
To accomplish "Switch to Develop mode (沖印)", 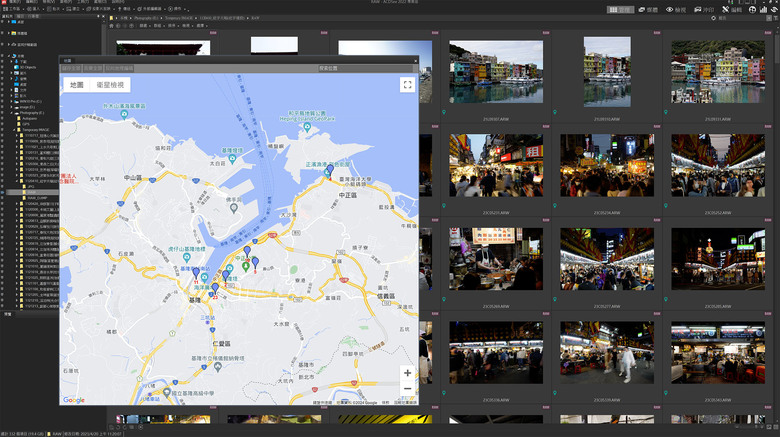I will [x=704, y=9].
